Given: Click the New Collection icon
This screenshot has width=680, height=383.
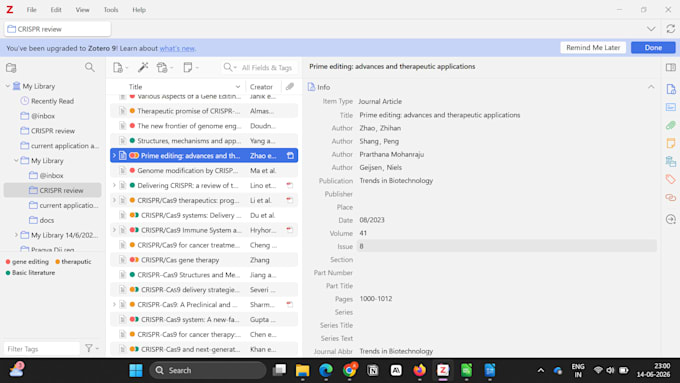Looking at the screenshot, I should [11, 68].
